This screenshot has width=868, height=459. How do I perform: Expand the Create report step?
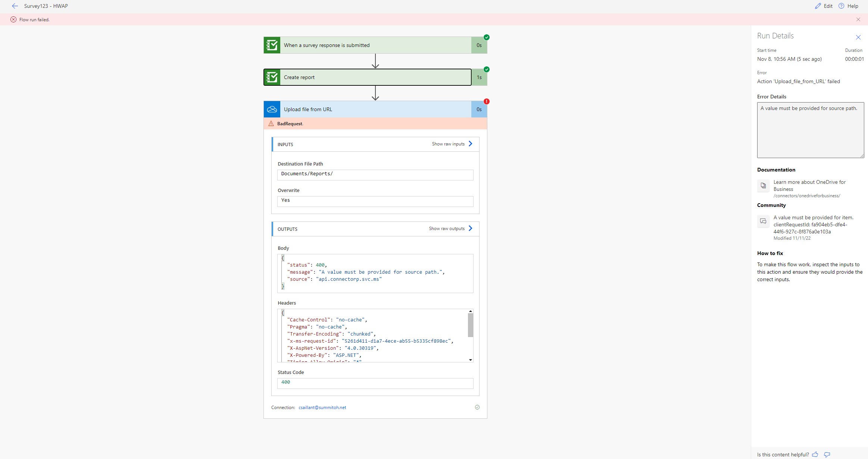pyautogui.click(x=375, y=77)
